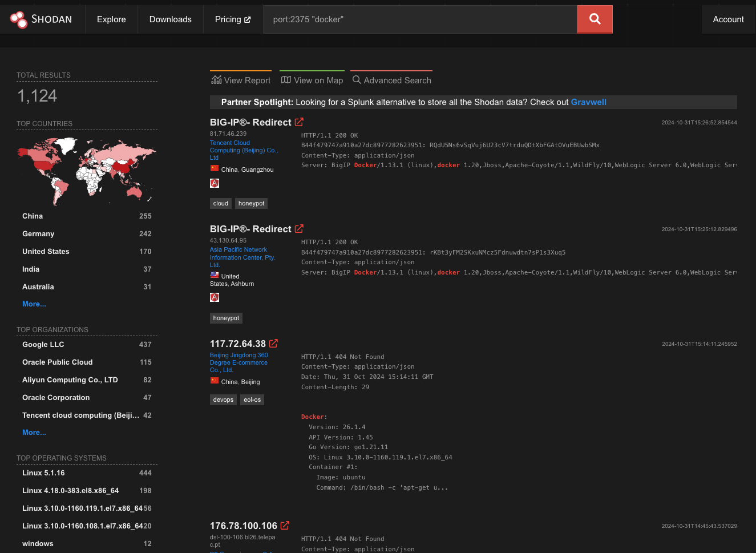The height and width of the screenshot is (553, 756).
Task: Open second BIG-IP Redirect result from 43.130.64.95
Action: click(x=250, y=229)
